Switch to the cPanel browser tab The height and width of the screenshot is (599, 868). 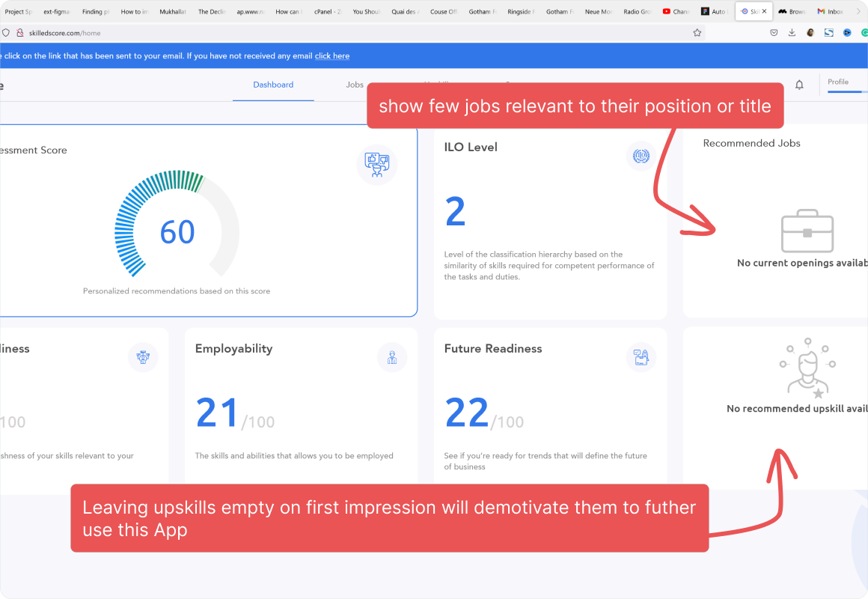pyautogui.click(x=328, y=11)
